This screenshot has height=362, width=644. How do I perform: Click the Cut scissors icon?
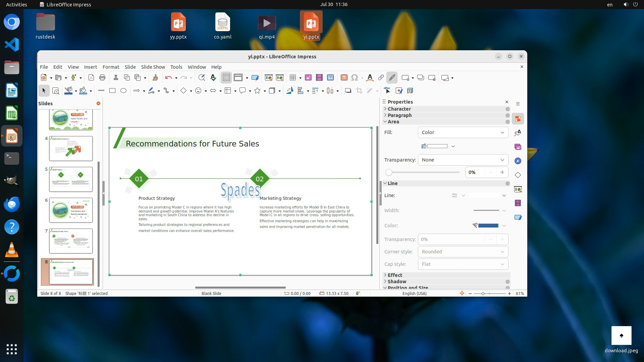coord(116,78)
